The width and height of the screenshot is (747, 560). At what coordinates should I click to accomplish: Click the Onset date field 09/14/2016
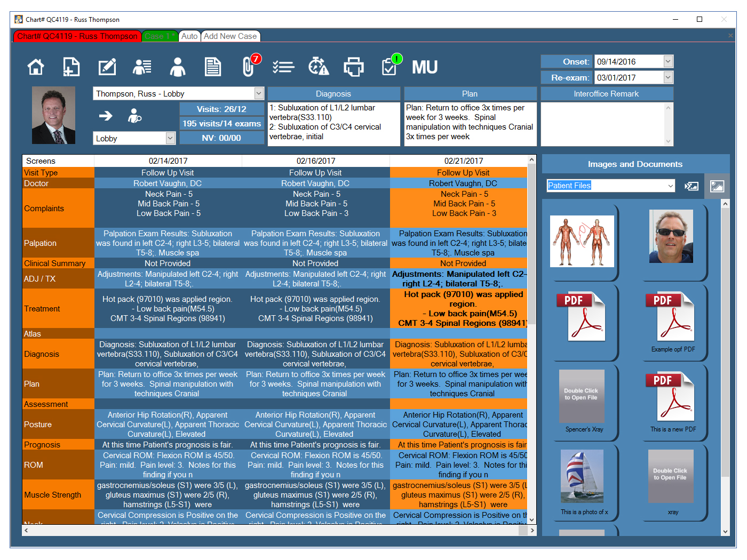(629, 61)
